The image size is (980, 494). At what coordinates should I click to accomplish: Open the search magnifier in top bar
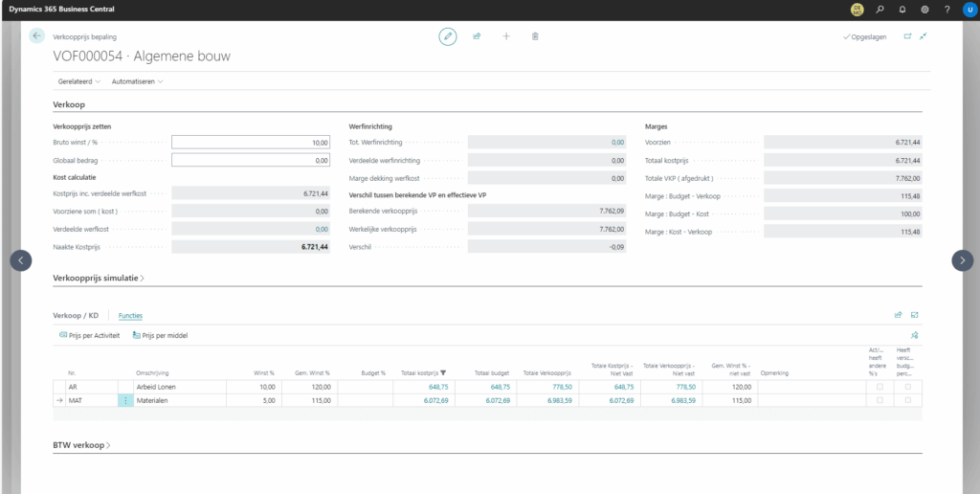click(x=880, y=9)
